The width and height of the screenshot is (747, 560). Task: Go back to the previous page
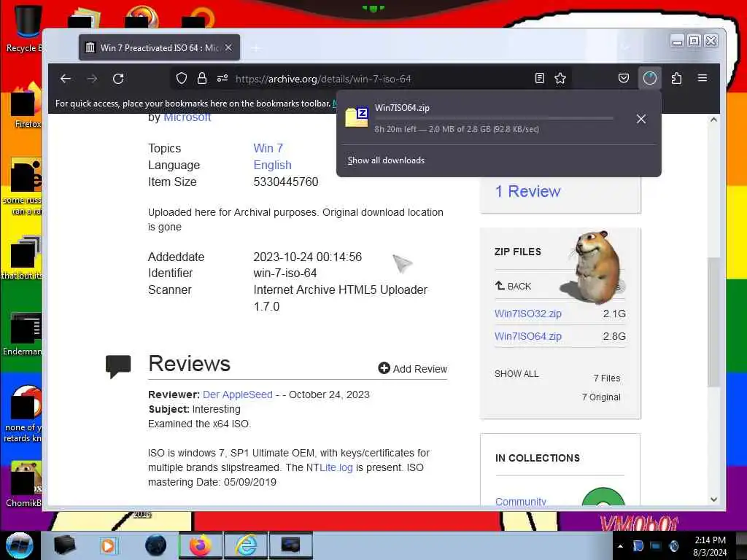point(66,79)
